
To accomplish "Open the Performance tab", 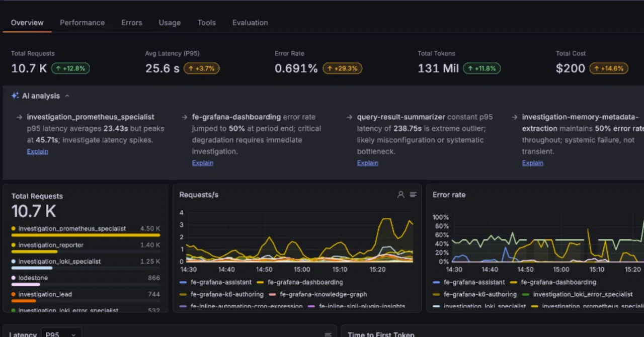I will (83, 23).
